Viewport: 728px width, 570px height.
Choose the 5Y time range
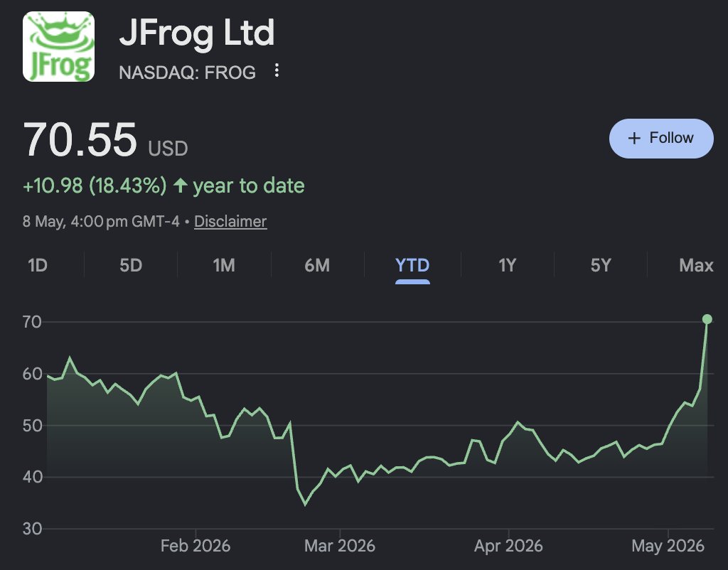coord(601,266)
